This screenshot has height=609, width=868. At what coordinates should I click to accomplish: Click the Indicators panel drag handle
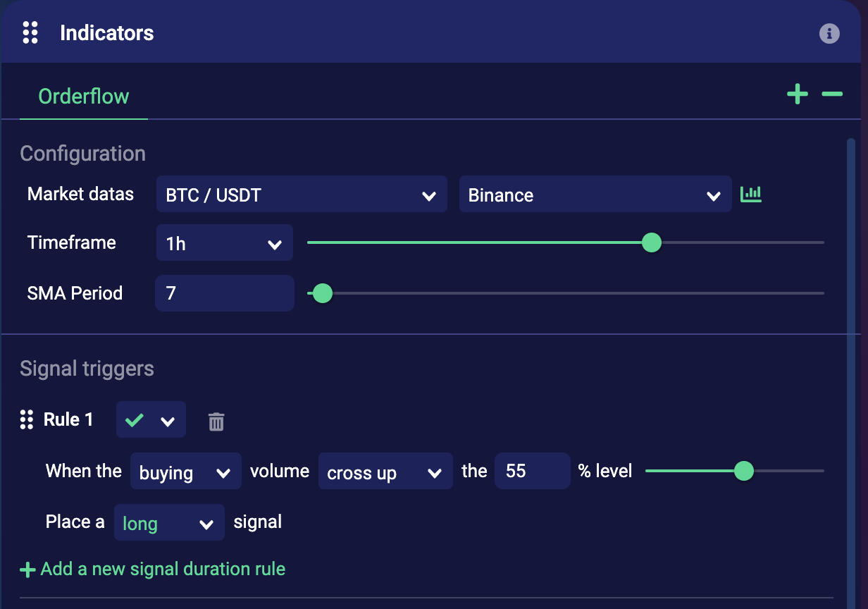(30, 32)
